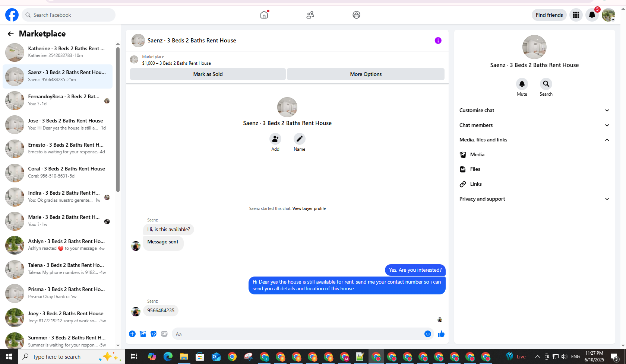Click the Search Facebook field
626x364 pixels.
click(x=69, y=15)
